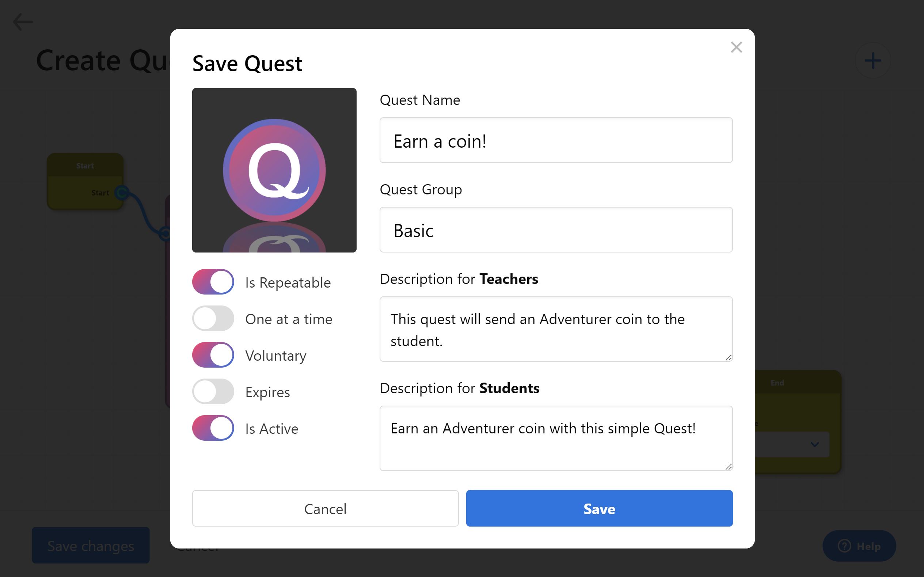
Task: Click the Save changes button
Action: (x=91, y=545)
